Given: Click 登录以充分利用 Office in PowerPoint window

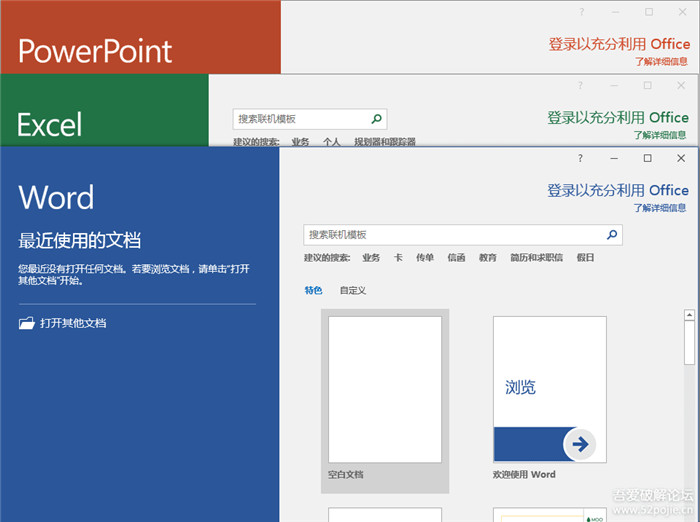Looking at the screenshot, I should click(619, 44).
